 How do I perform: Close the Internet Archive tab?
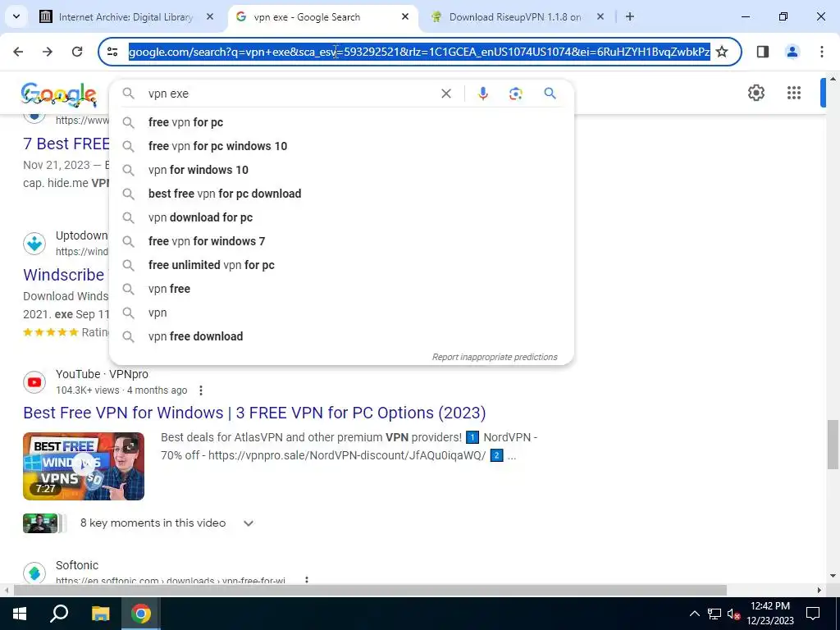tap(210, 16)
